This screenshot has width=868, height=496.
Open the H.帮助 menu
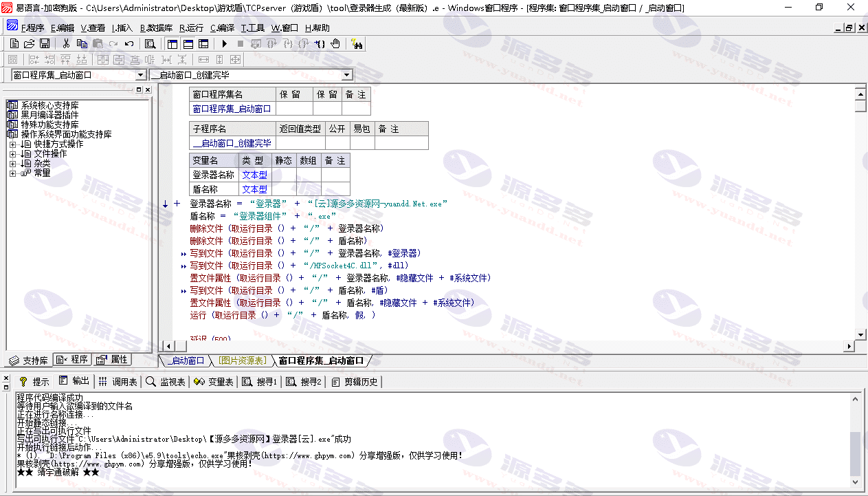[x=318, y=28]
